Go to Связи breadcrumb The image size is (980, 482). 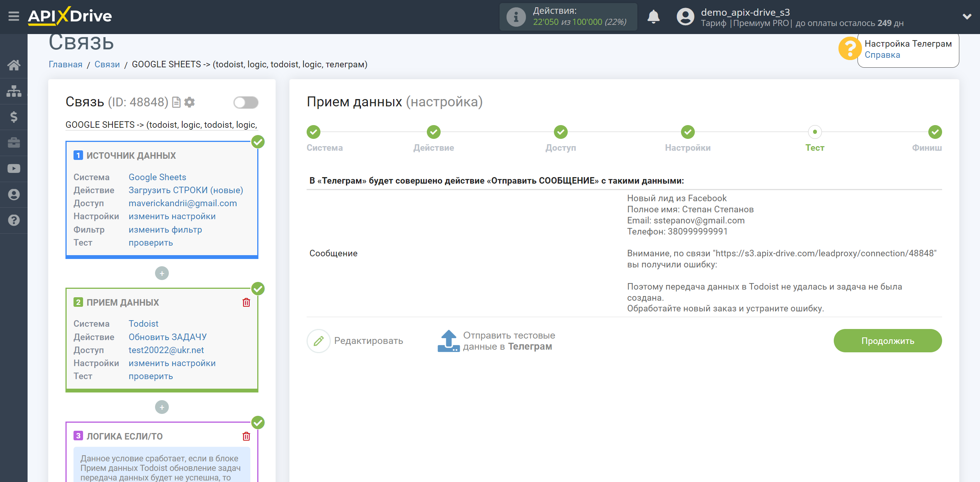107,64
